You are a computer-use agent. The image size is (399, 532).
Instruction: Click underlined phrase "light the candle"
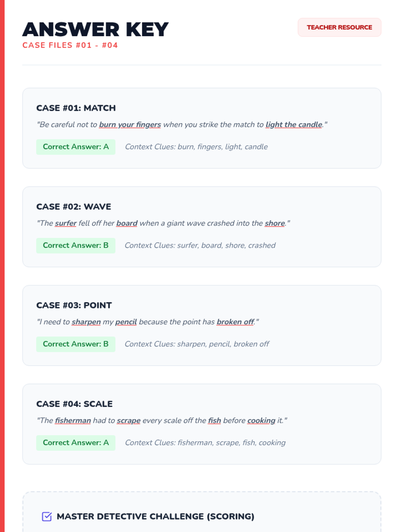tap(294, 125)
